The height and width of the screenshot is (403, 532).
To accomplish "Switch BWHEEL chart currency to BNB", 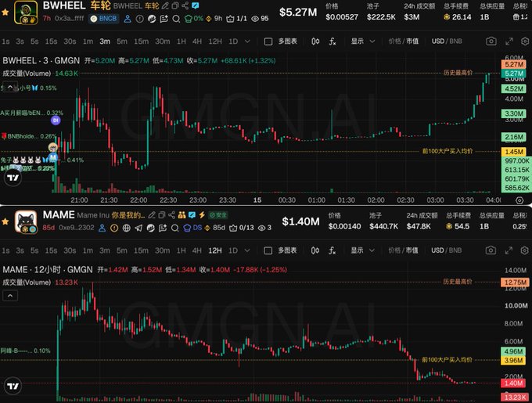I will coord(455,41).
